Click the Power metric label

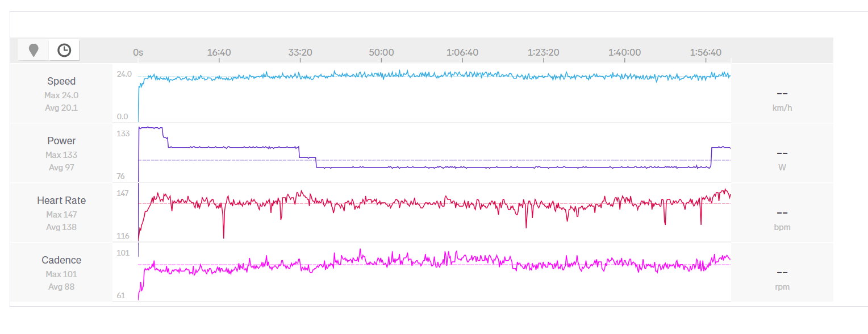(61, 141)
